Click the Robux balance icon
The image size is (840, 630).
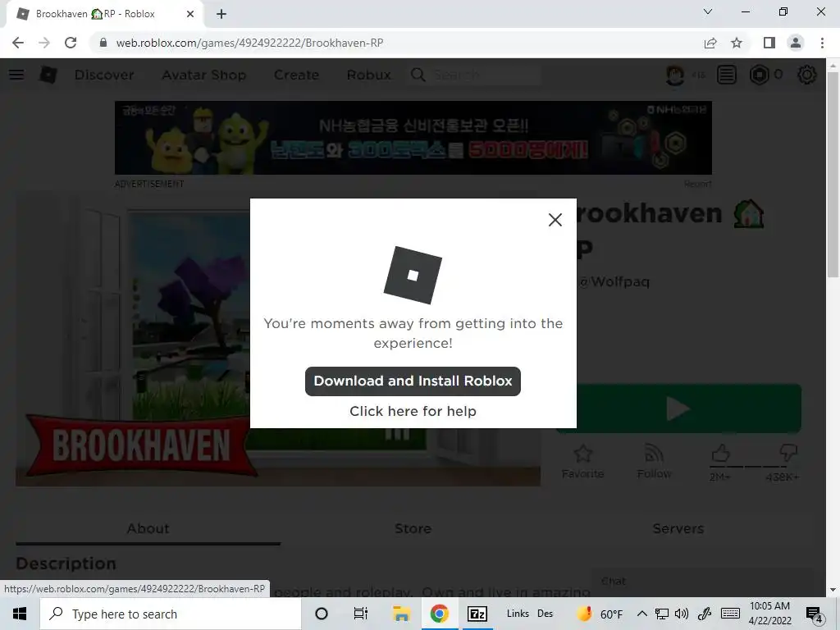pos(759,75)
